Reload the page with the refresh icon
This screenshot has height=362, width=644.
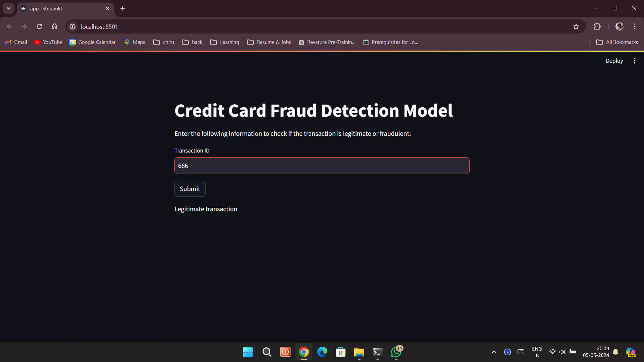(x=39, y=26)
